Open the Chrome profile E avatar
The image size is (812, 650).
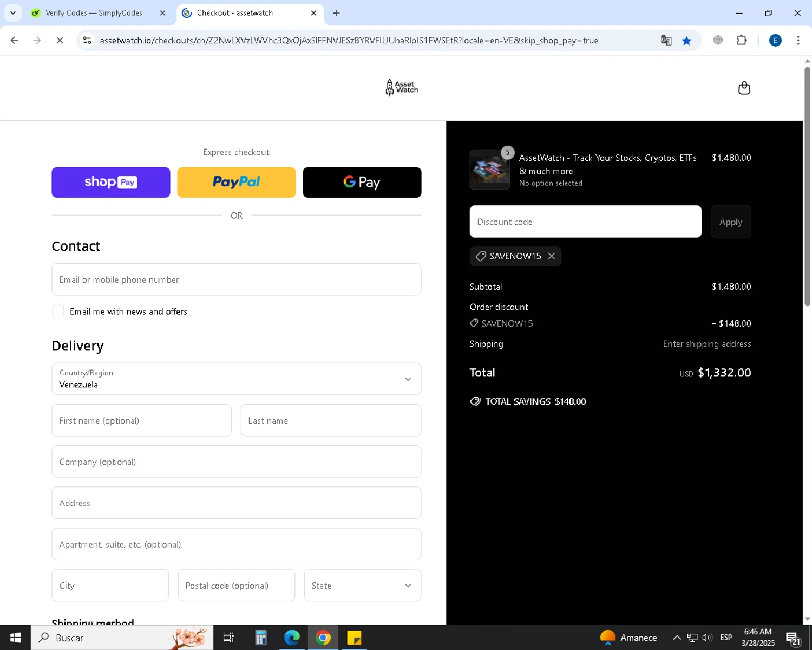[775, 40]
